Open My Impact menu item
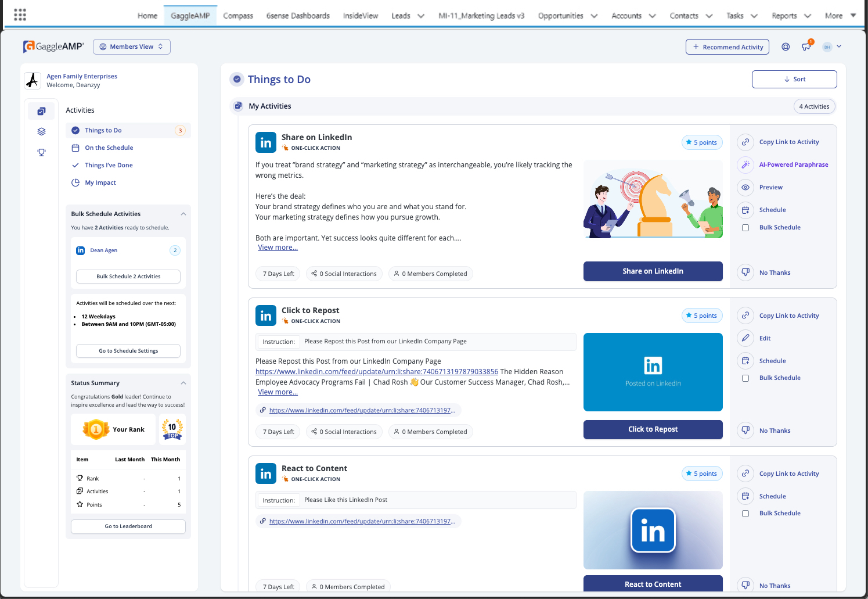The image size is (868, 599). (x=100, y=182)
